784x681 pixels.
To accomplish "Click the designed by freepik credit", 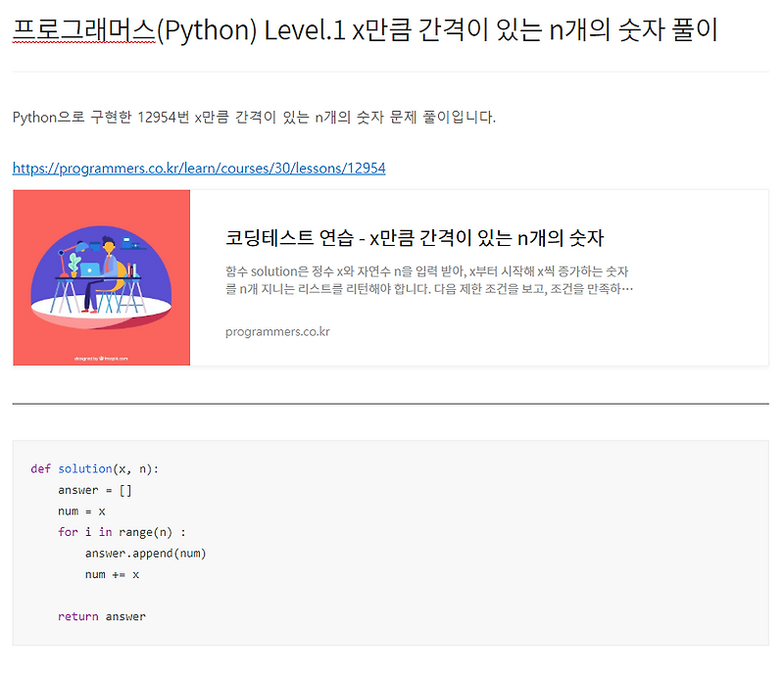I will 101,358.
